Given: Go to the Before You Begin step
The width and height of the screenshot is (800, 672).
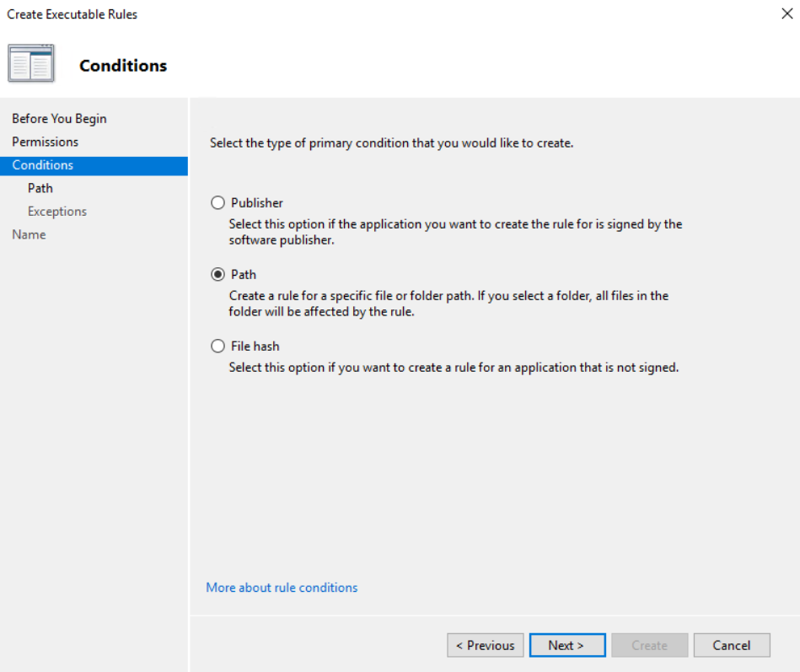Looking at the screenshot, I should (59, 119).
